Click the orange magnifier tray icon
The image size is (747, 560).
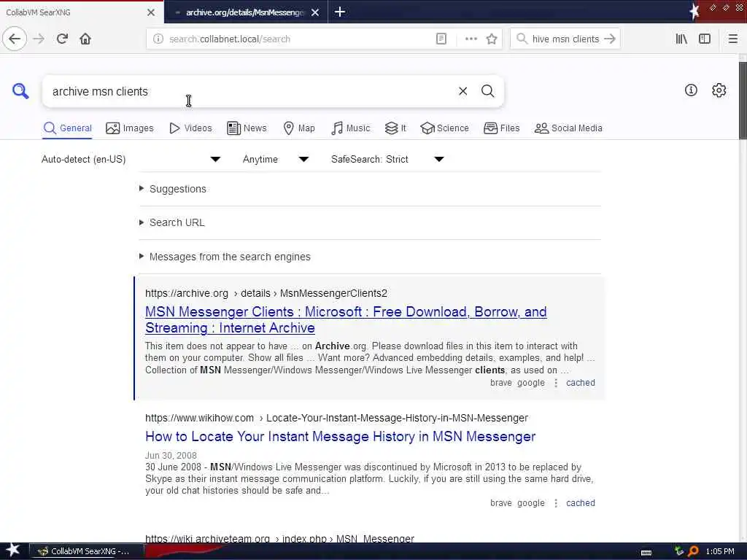(693, 551)
